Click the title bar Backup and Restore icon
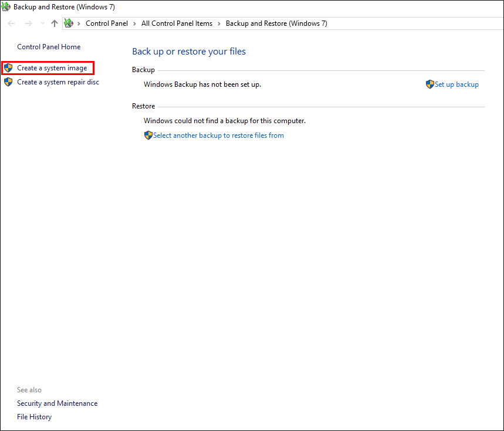 pos(6,6)
